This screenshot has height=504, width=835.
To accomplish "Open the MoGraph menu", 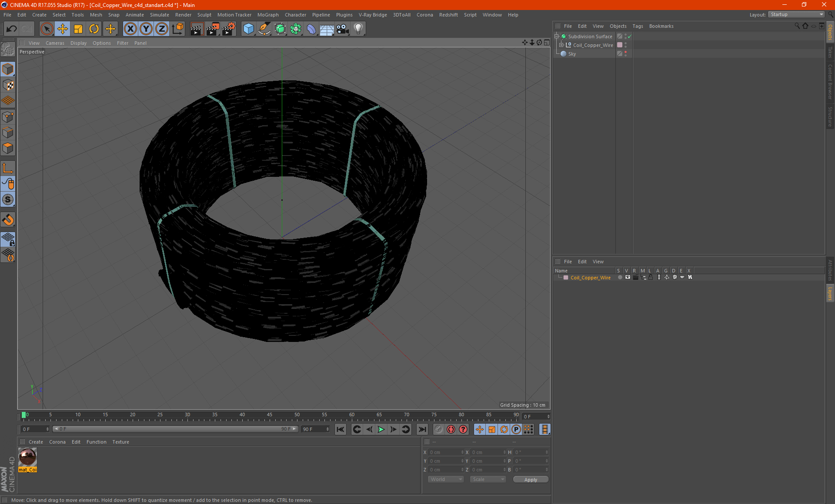I will pos(268,15).
